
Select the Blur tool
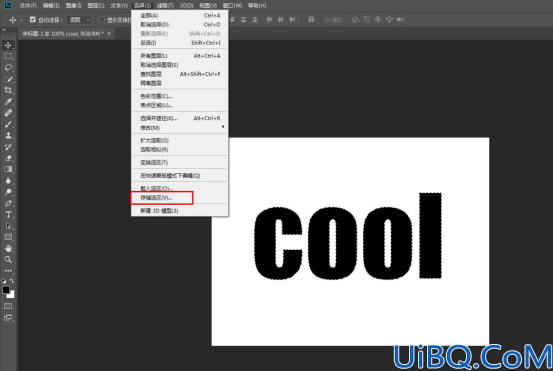[x=8, y=181]
